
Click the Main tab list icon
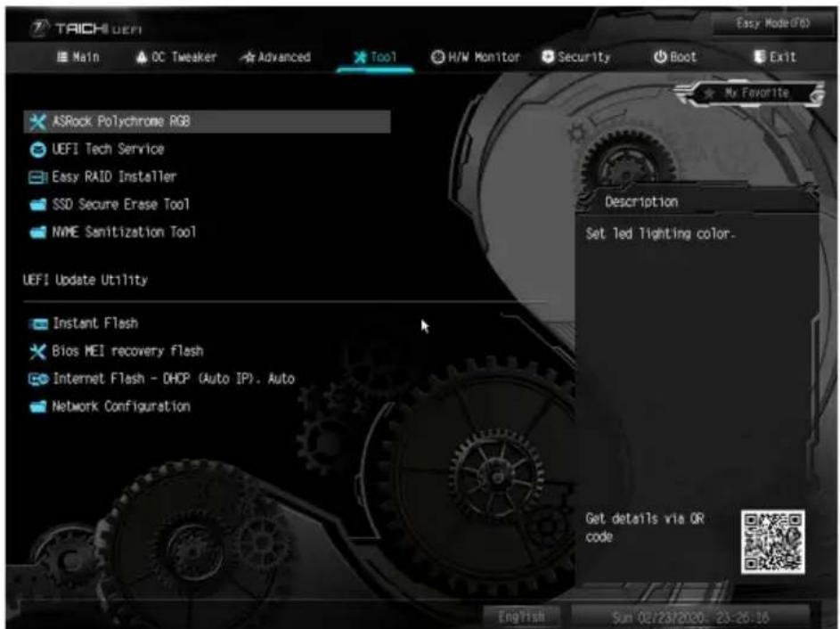(x=62, y=57)
